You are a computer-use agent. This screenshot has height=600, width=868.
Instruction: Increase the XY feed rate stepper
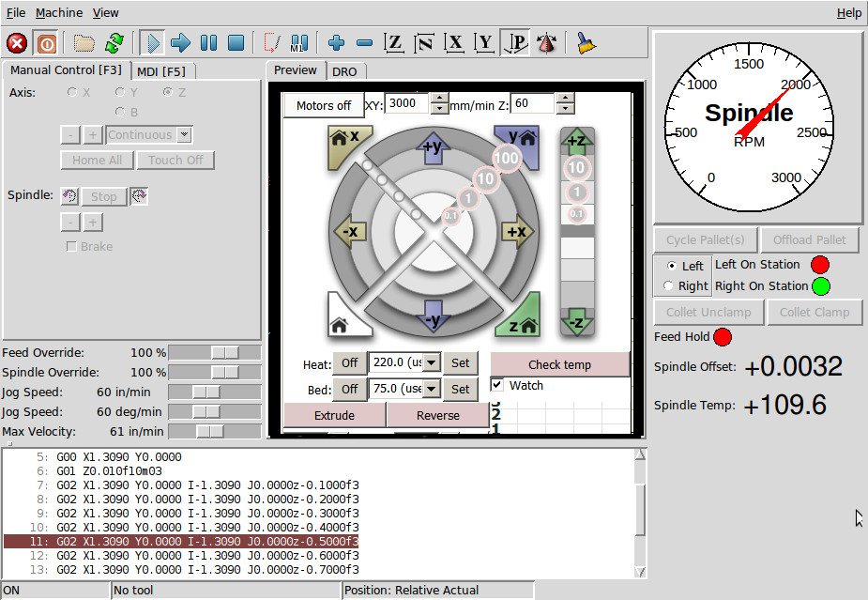coord(439,98)
